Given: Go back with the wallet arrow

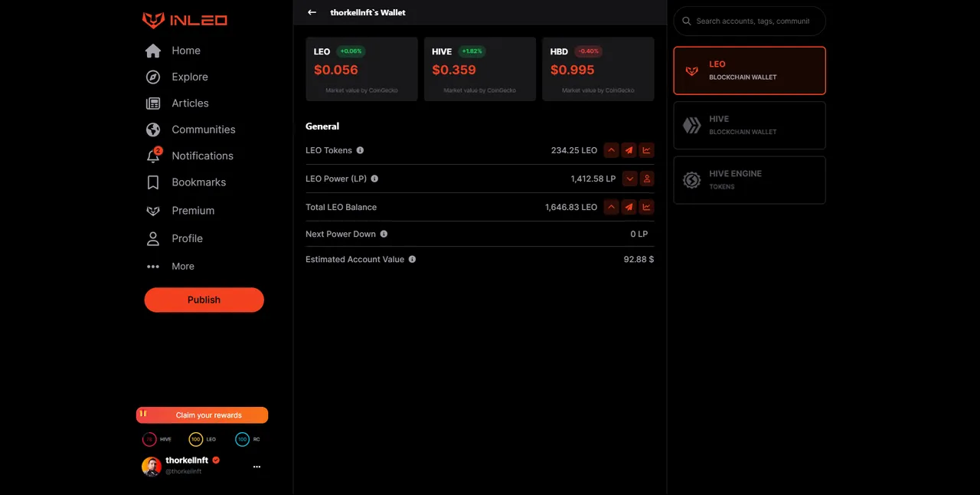Looking at the screenshot, I should click(312, 12).
